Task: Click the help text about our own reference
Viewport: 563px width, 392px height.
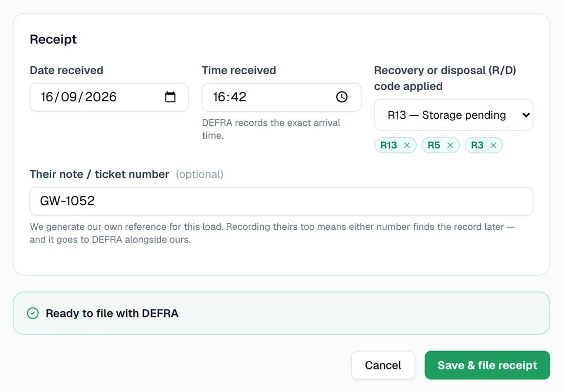Action: click(272, 233)
